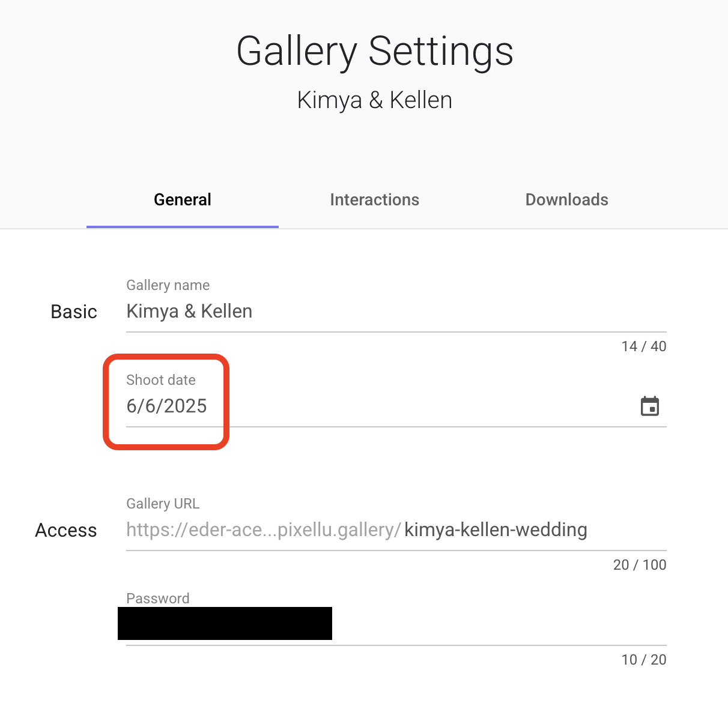The image size is (728, 712).
Task: Click the Access section label
Action: point(66,531)
